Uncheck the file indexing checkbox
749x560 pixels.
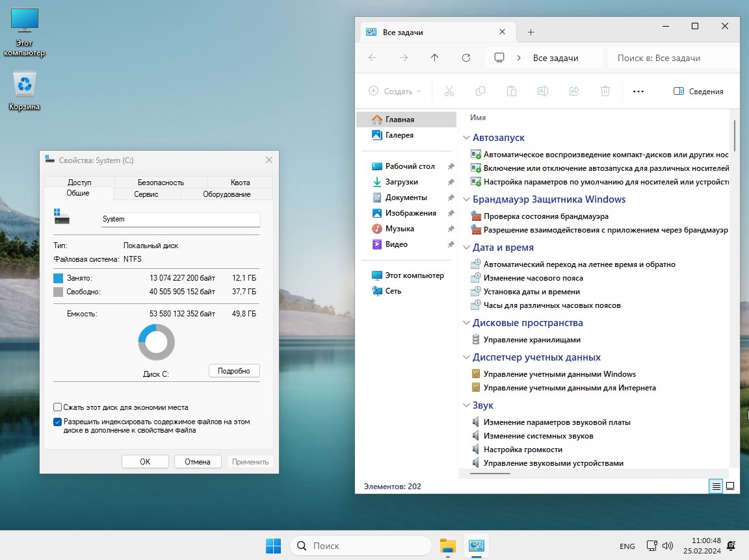(x=58, y=422)
